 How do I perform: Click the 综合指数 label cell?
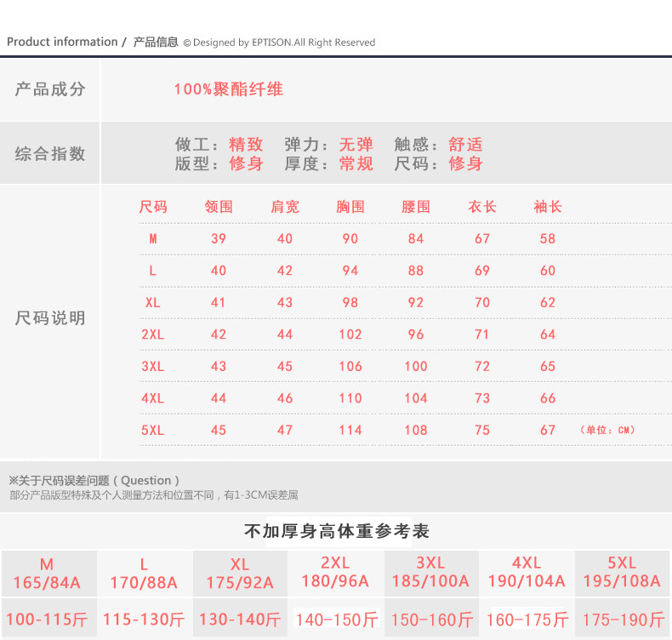(x=49, y=153)
